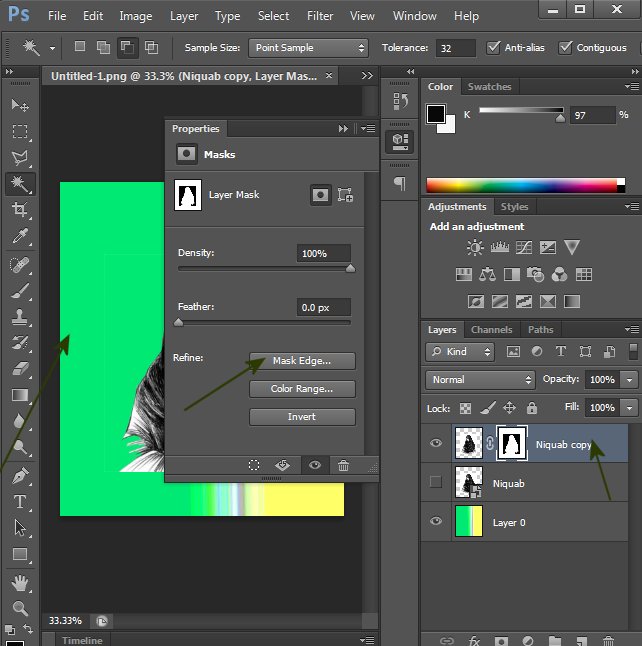Click the delete mask trash icon

(343, 465)
